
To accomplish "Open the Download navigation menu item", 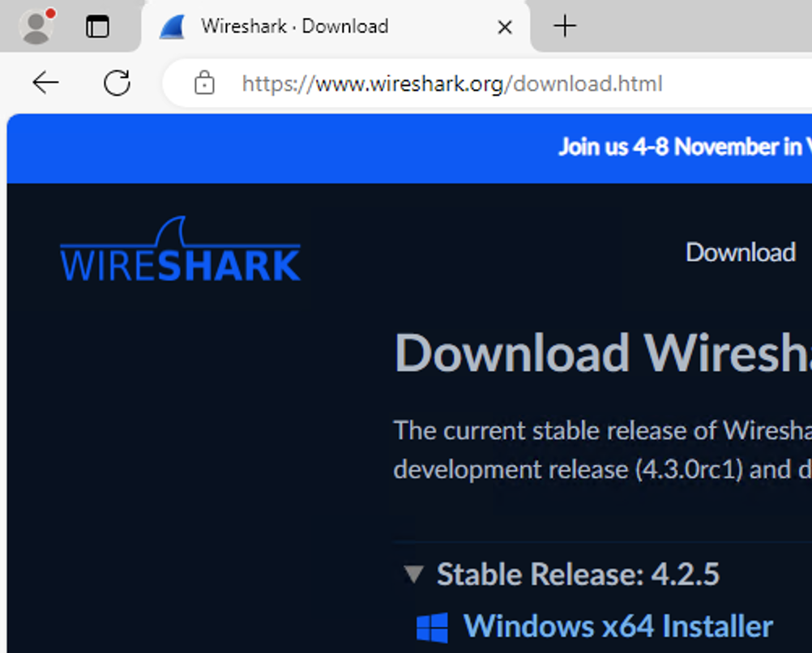I will 741,252.
